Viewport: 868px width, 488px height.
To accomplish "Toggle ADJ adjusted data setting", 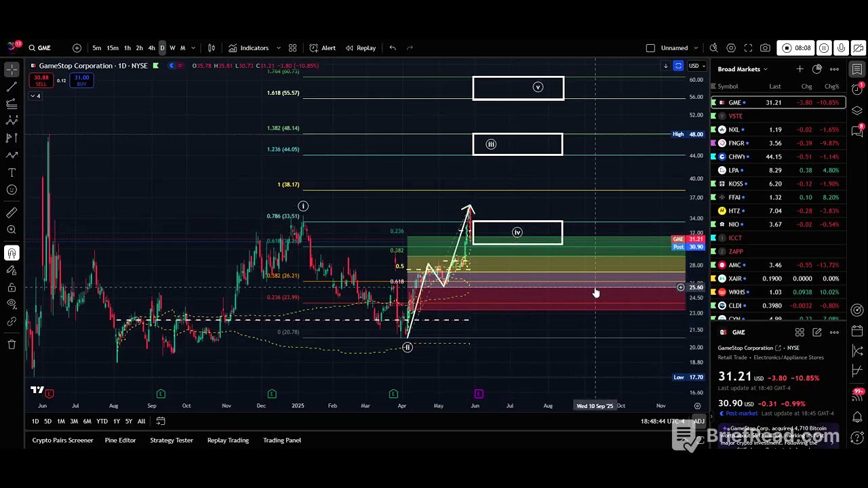I will [698, 422].
